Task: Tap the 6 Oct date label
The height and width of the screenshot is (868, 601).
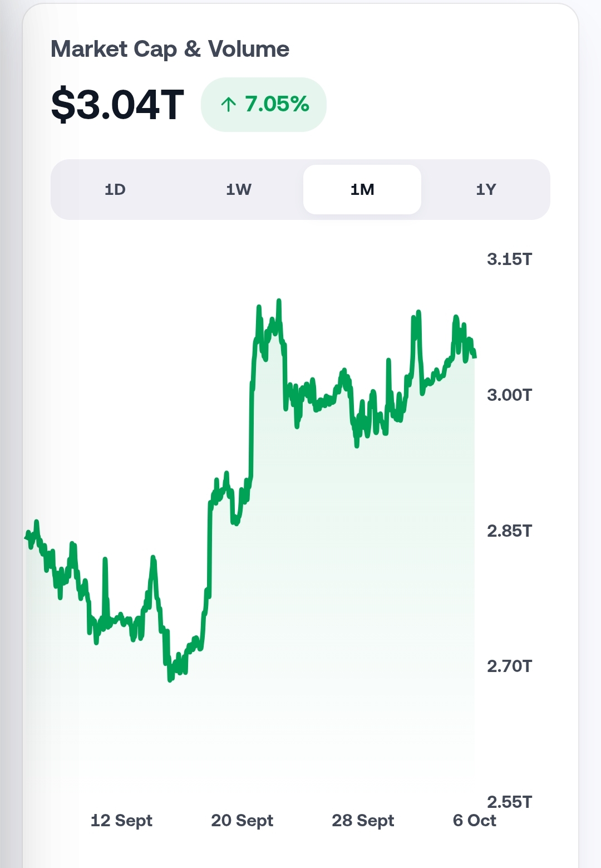Action: click(x=474, y=821)
